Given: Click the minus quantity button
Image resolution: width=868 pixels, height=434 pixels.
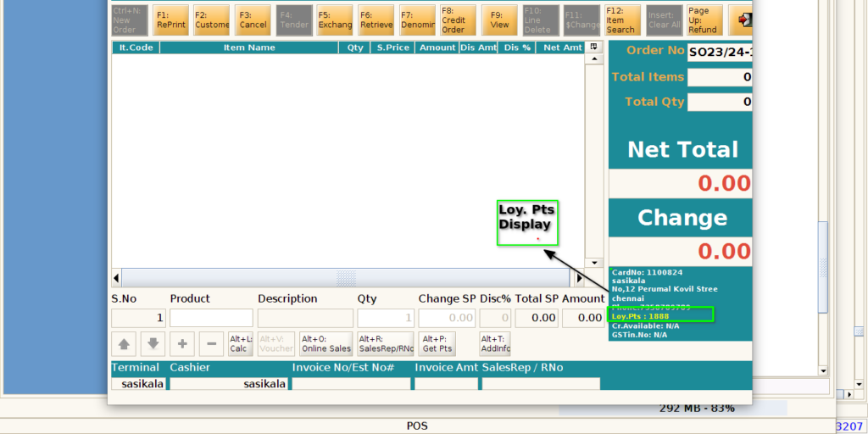Looking at the screenshot, I should point(211,344).
